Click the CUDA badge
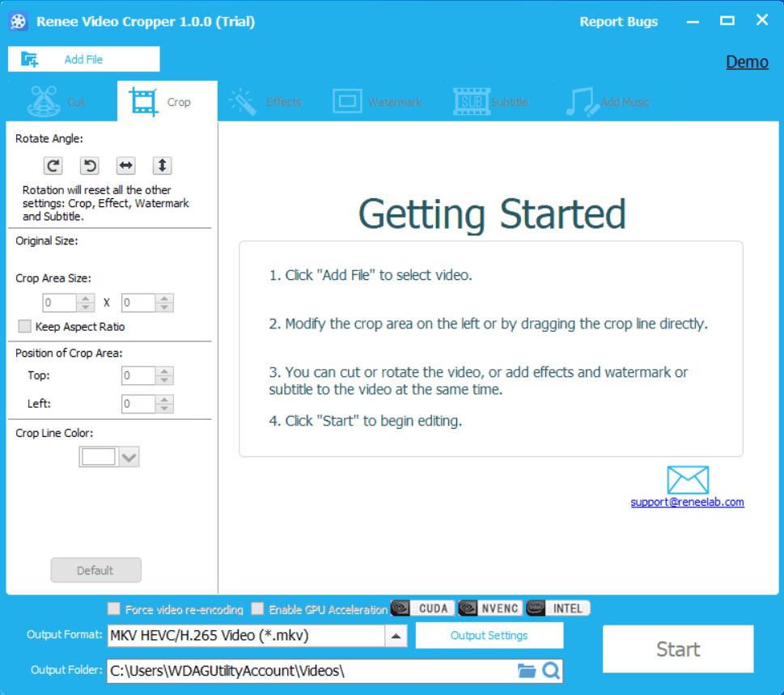Screen dimensions: 784x695 [x=423, y=608]
